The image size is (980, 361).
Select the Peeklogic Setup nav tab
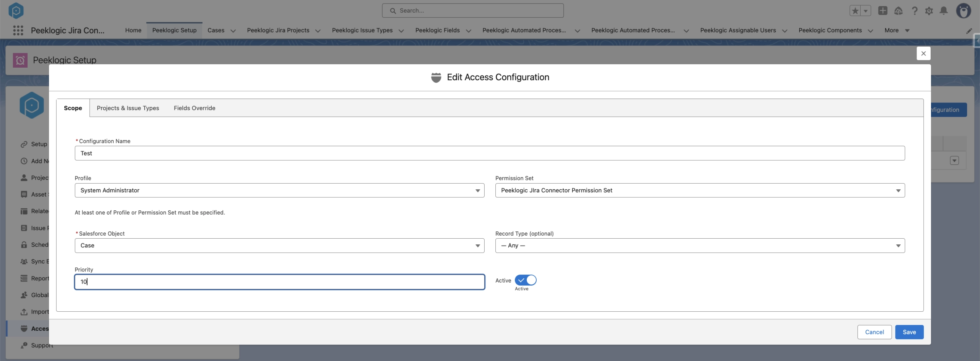point(174,30)
